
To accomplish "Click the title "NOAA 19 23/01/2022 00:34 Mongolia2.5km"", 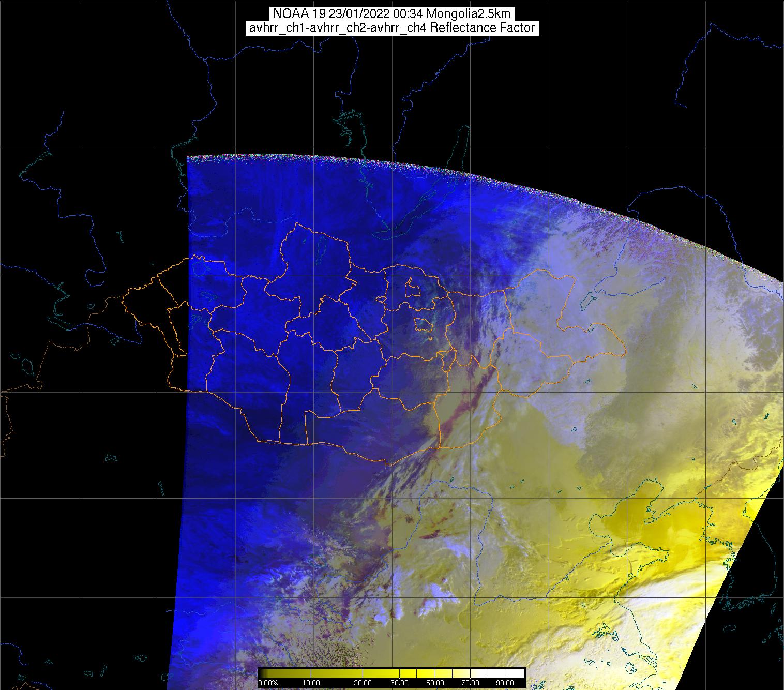I will 392,13.
